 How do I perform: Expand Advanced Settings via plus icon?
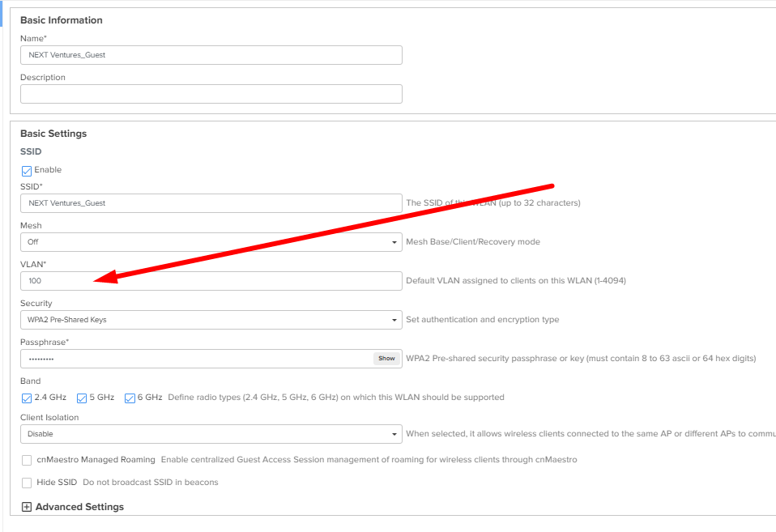[x=27, y=507]
